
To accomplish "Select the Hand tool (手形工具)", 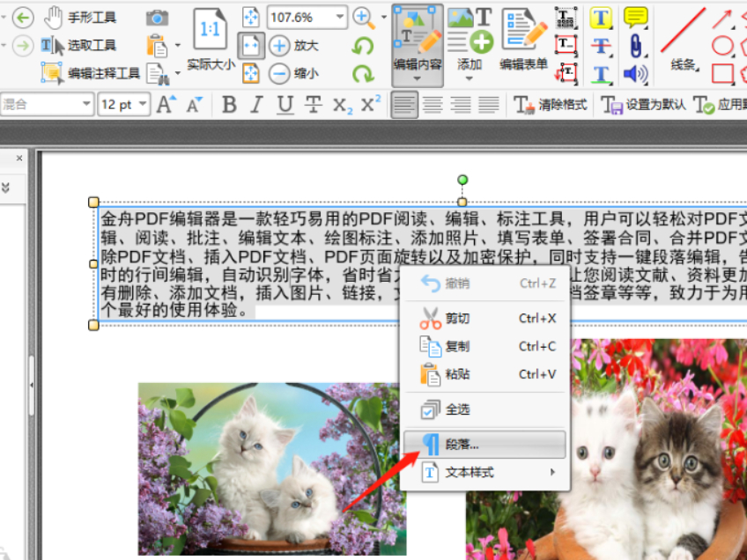I will pyautogui.click(x=80, y=18).
